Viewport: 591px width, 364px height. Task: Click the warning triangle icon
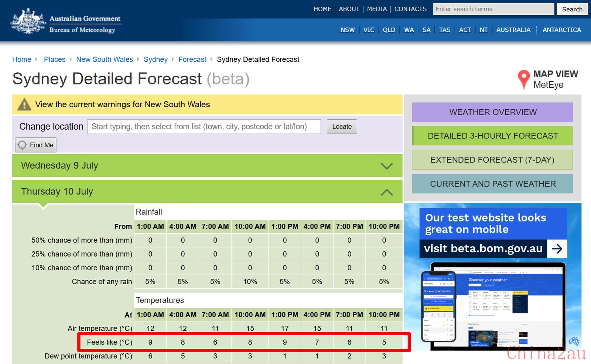[x=24, y=104]
